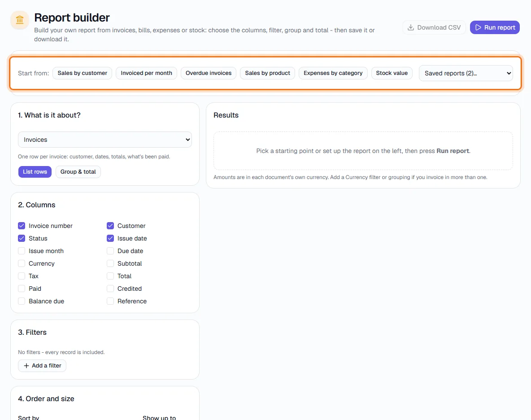Click the '3. Filters' heading

pos(32,332)
